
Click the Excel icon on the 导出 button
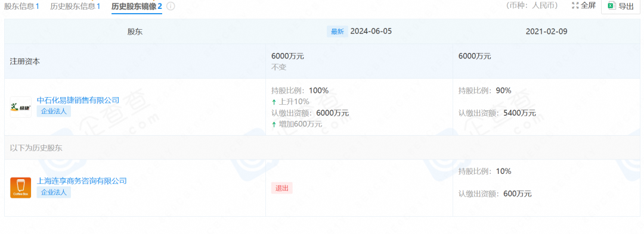pyautogui.click(x=612, y=6)
